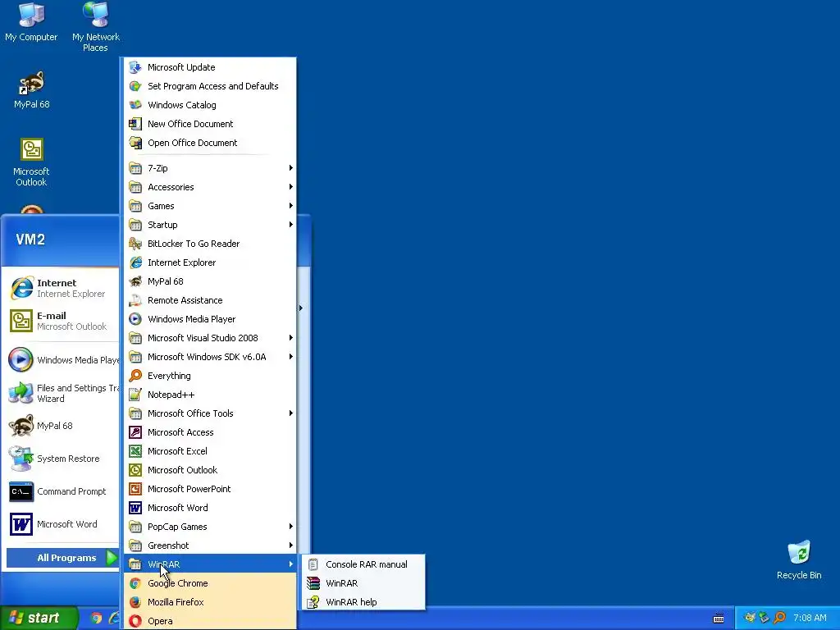Click the WinRAR help icon

[x=313, y=602]
